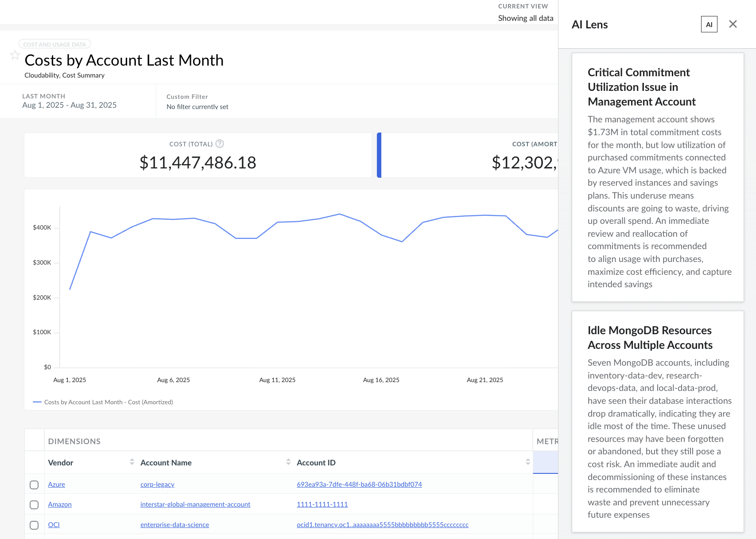Image resolution: width=756 pixels, height=539 pixels.
Task: Sort table by Account Name column arrows
Action: coord(288,462)
